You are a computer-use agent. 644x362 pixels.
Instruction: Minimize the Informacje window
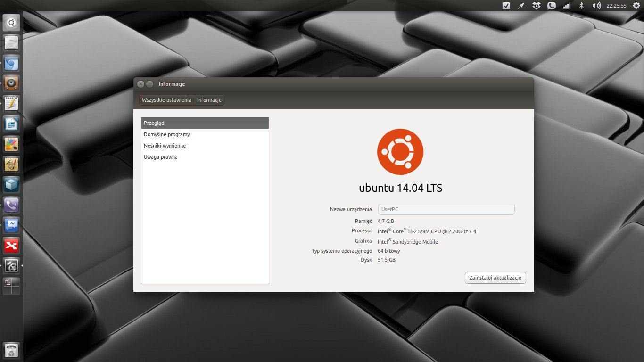(150, 84)
